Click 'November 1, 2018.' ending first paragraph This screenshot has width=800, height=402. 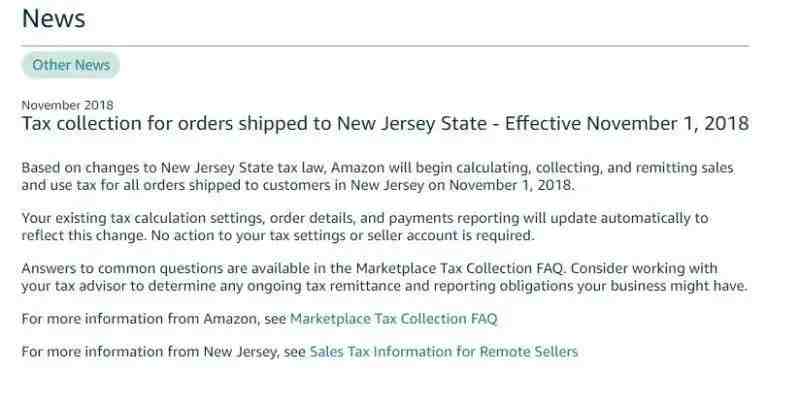click(x=511, y=185)
